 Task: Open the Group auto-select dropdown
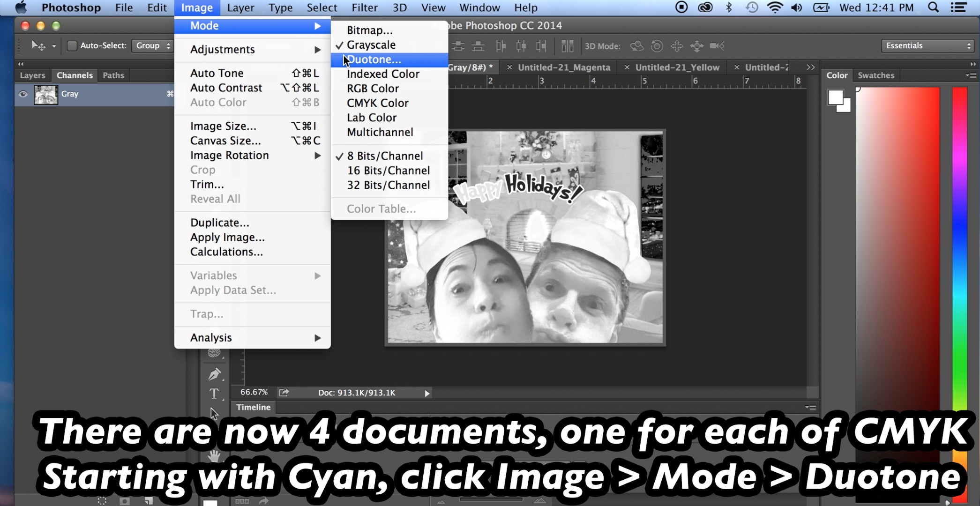tap(153, 46)
